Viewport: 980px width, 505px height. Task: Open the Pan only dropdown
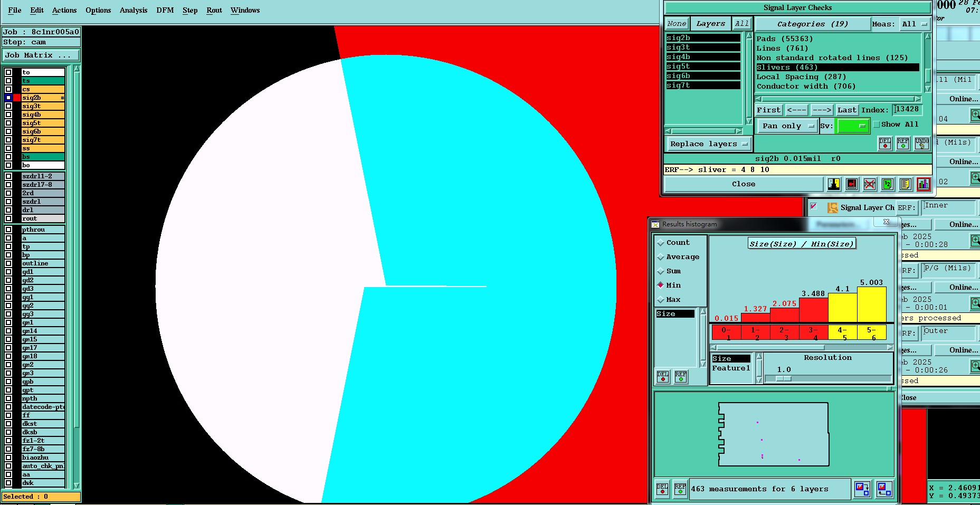pyautogui.click(x=788, y=126)
